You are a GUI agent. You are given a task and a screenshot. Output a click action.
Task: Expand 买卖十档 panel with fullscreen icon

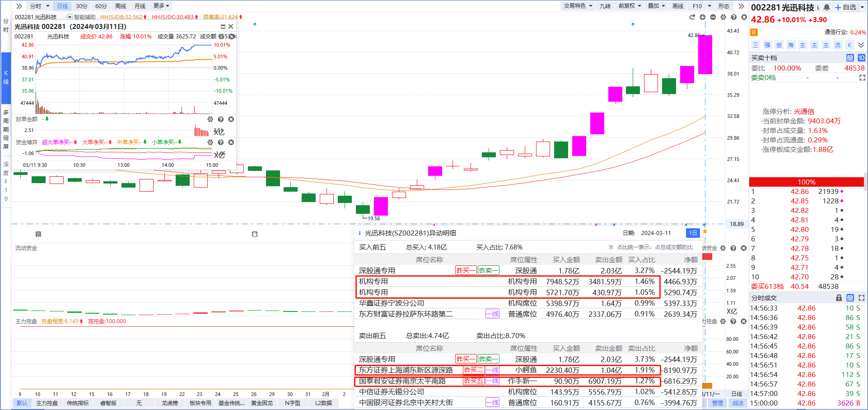point(862,78)
